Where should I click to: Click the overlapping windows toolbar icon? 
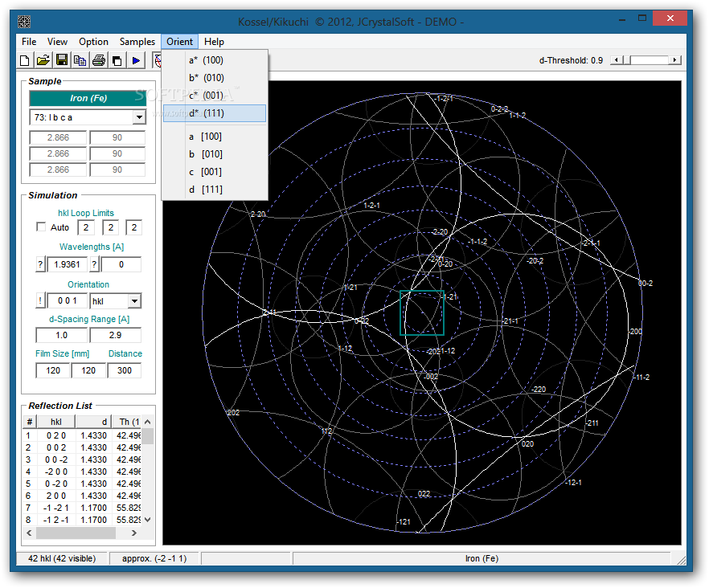coord(117,60)
